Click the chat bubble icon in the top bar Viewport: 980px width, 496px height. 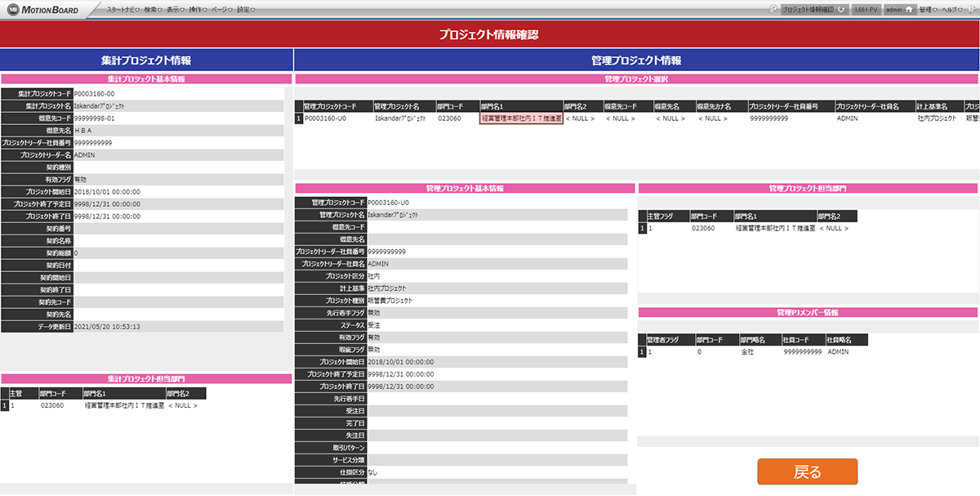pyautogui.click(x=773, y=10)
